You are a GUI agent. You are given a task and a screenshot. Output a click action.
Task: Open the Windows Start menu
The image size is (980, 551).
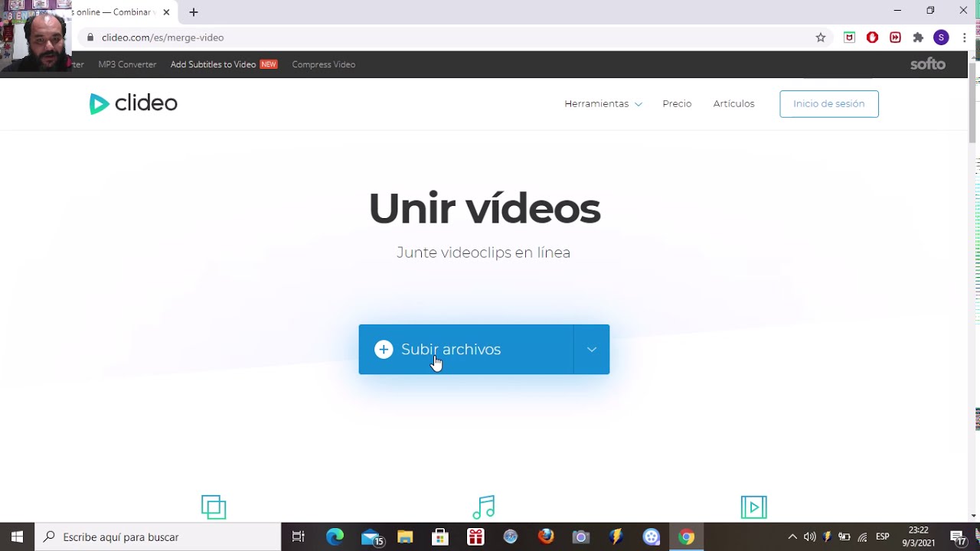tap(17, 536)
